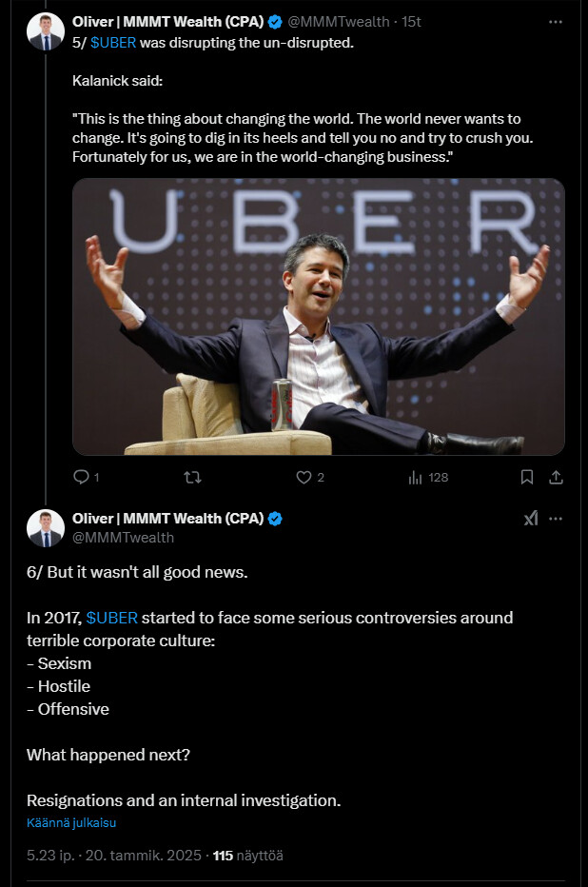Viewport: 588px width, 887px height.
Task: Click the post date 20. tammik. 2025
Action: tap(145, 856)
